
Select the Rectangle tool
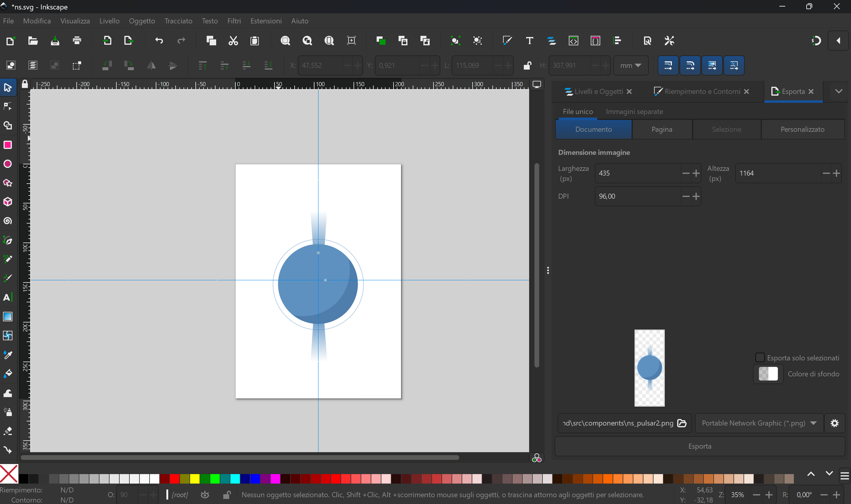7,145
